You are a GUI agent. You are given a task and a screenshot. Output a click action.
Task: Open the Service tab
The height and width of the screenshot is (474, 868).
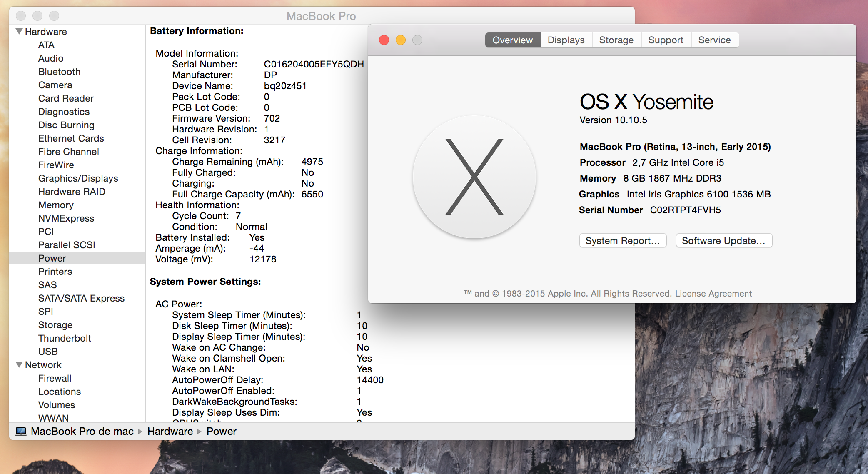pyautogui.click(x=715, y=40)
